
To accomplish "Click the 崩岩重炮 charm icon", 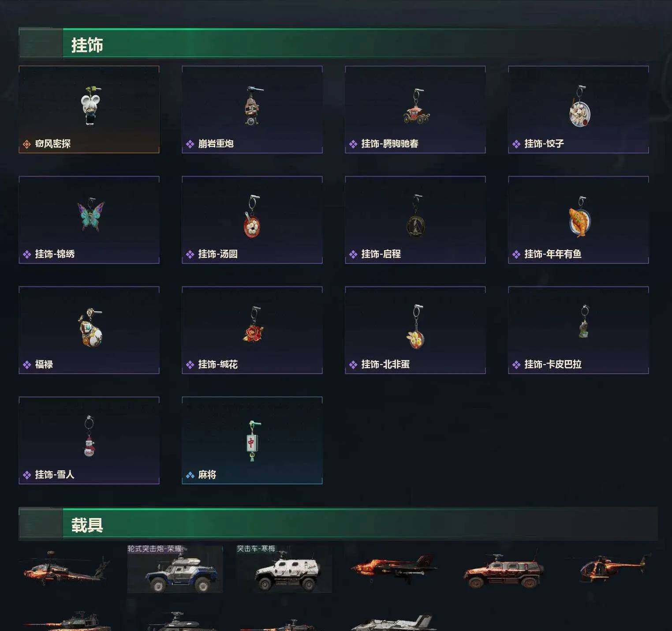I will 253,106.
